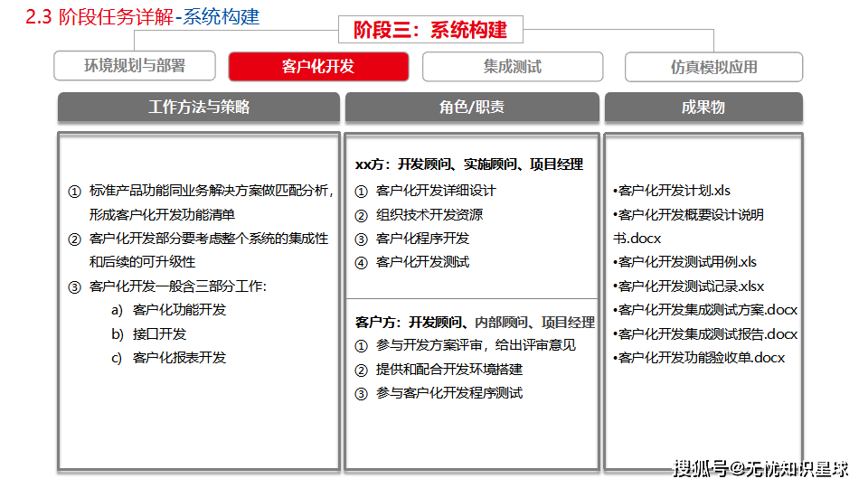
Task: Click the deliverable 客户化开发功能验收单.docx
Action: (x=699, y=358)
